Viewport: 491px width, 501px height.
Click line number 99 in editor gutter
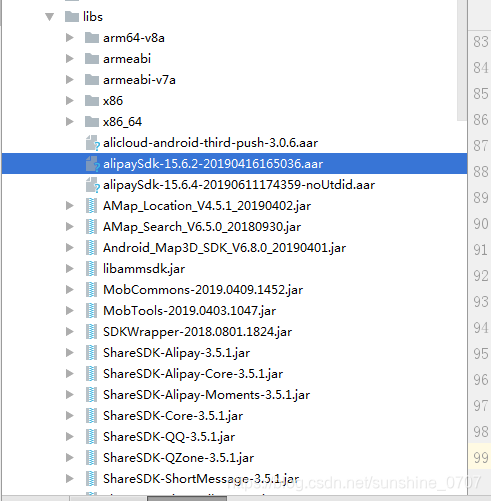tap(480, 457)
